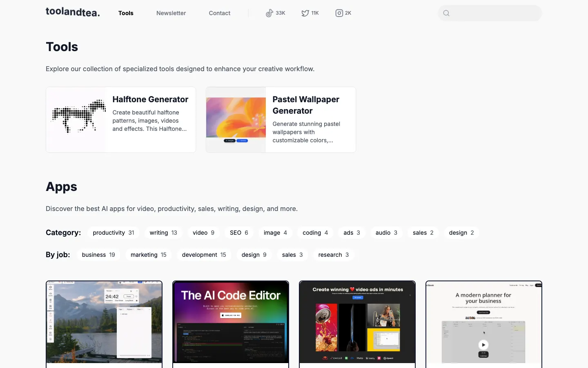
Task: Open the Pastel Wallpaper Generator flower thumbnail
Action: (x=236, y=120)
